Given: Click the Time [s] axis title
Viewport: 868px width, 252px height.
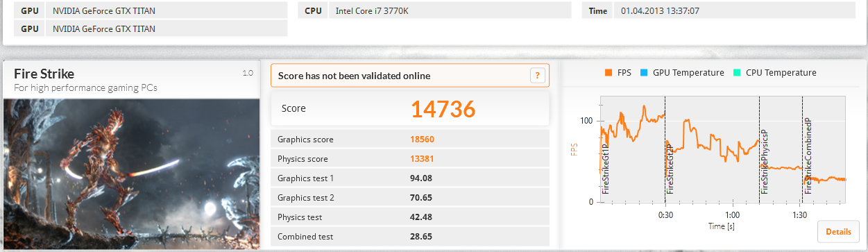Looking at the screenshot, I should coord(722,226).
